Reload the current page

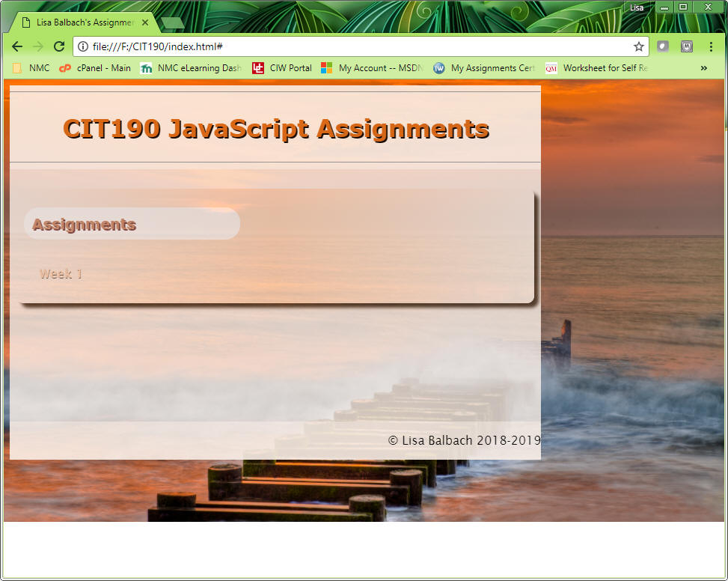click(59, 46)
